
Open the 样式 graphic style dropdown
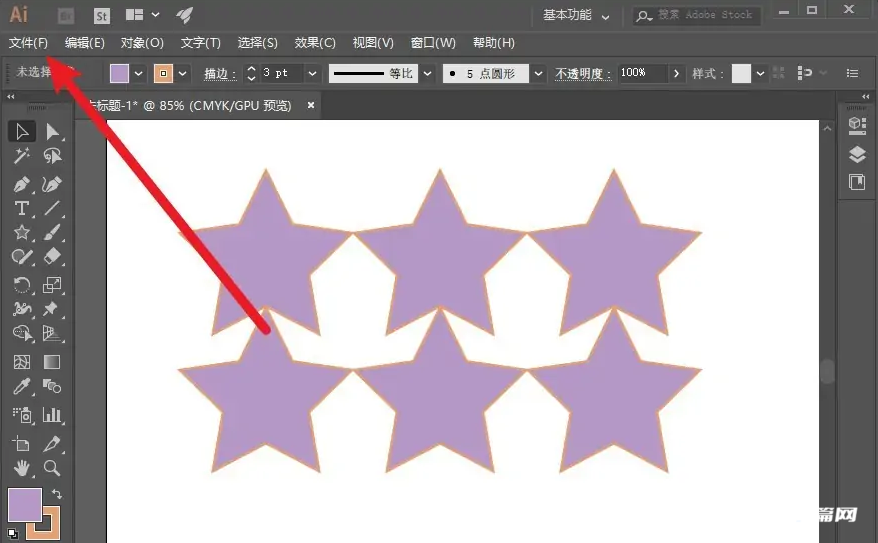[x=760, y=73]
